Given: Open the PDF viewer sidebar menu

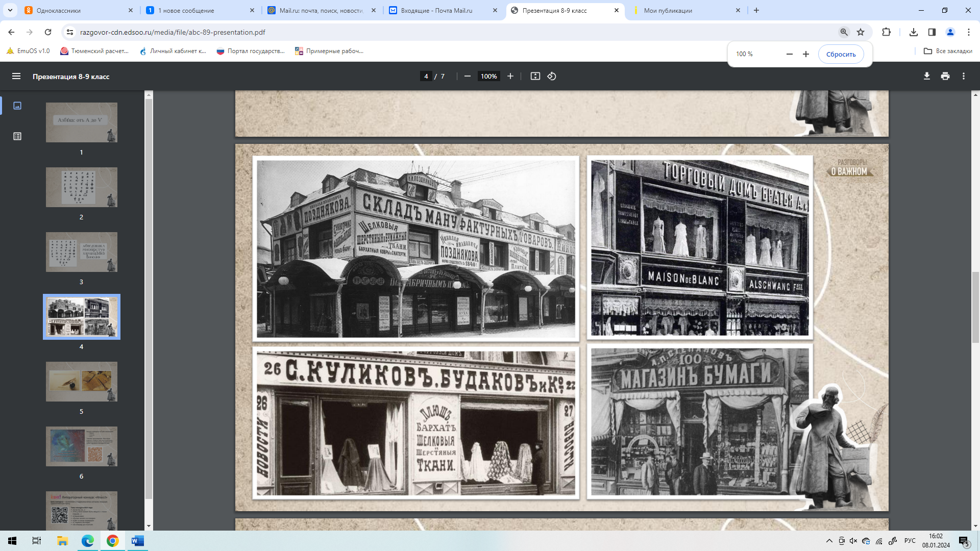Looking at the screenshot, I should click(x=16, y=76).
